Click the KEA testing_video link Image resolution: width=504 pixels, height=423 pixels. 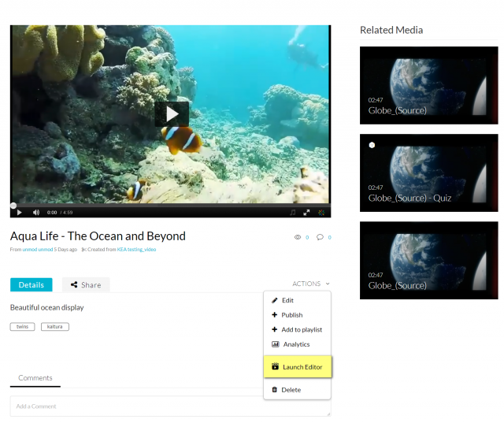click(136, 250)
